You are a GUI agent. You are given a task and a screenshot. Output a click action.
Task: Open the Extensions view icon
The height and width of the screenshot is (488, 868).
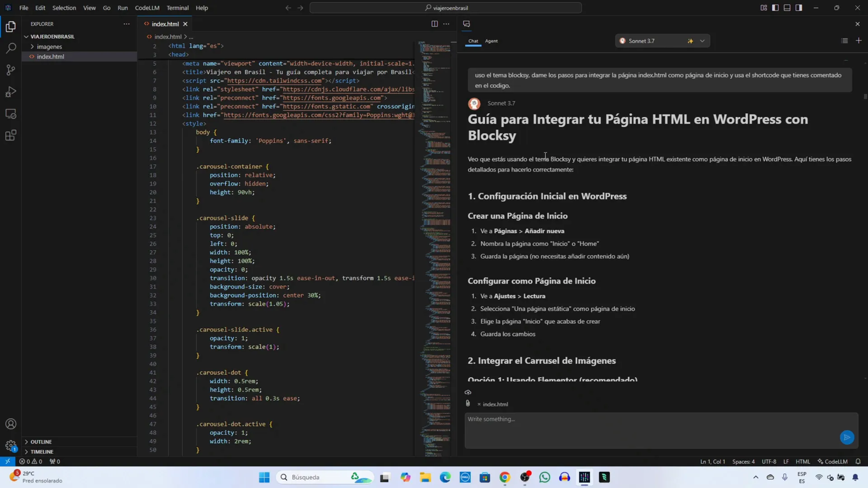pos(11,136)
